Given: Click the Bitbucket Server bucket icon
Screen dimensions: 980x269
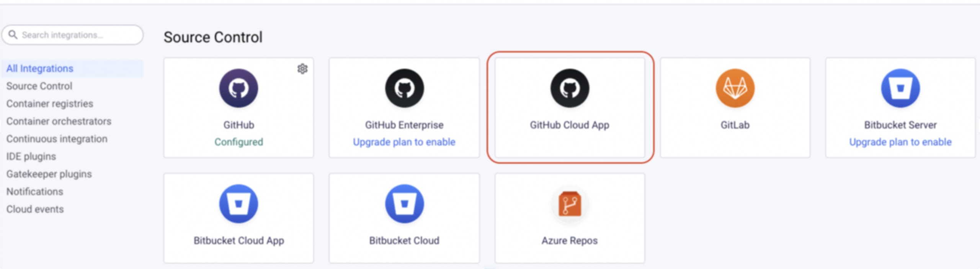Looking at the screenshot, I should pos(900,88).
